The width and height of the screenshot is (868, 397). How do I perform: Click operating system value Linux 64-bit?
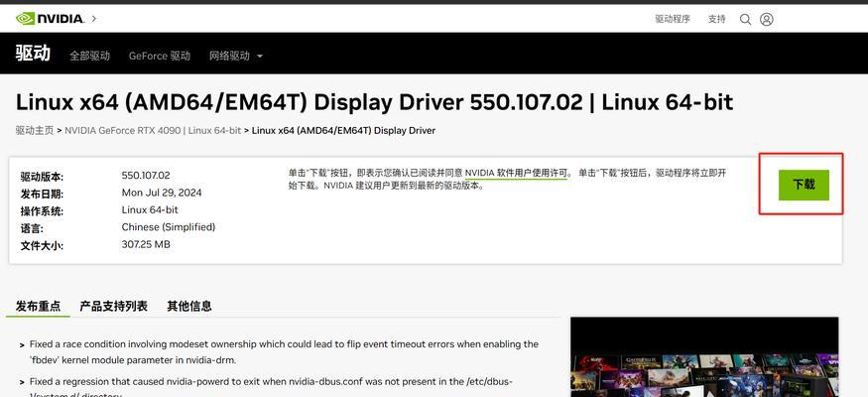[x=150, y=209]
